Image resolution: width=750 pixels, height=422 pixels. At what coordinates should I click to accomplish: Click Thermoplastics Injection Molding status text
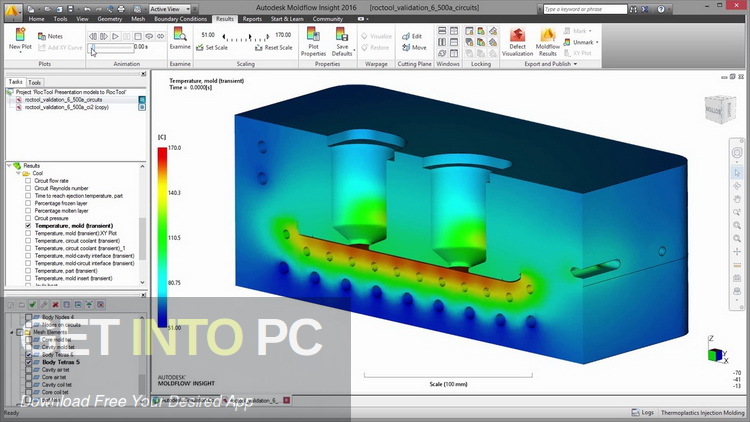[702, 412]
